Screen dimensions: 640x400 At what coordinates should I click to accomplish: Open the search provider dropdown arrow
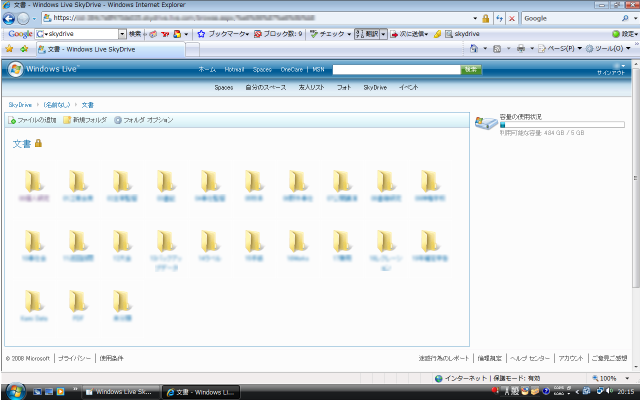[x=636, y=18]
